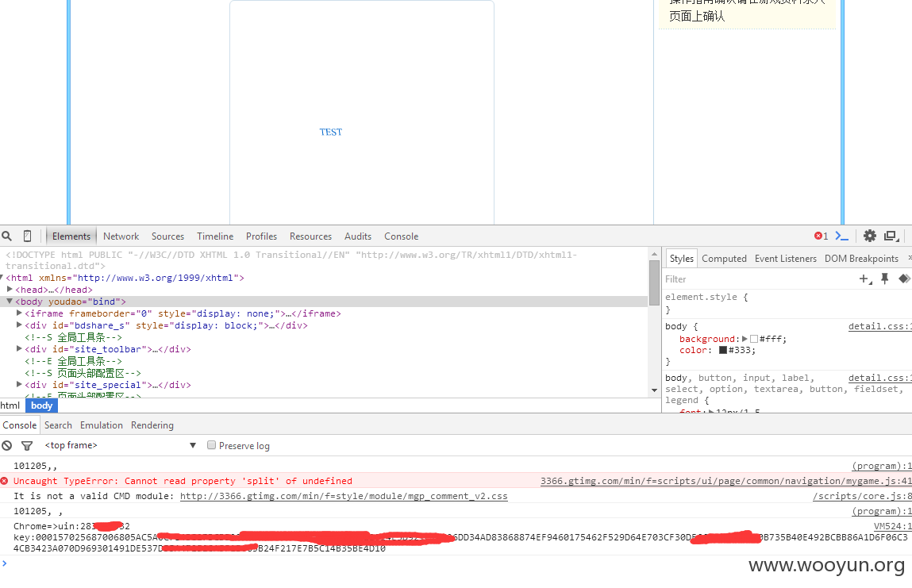Open the Network panel tab
Image resolution: width=912 pixels, height=588 pixels.
(x=121, y=236)
